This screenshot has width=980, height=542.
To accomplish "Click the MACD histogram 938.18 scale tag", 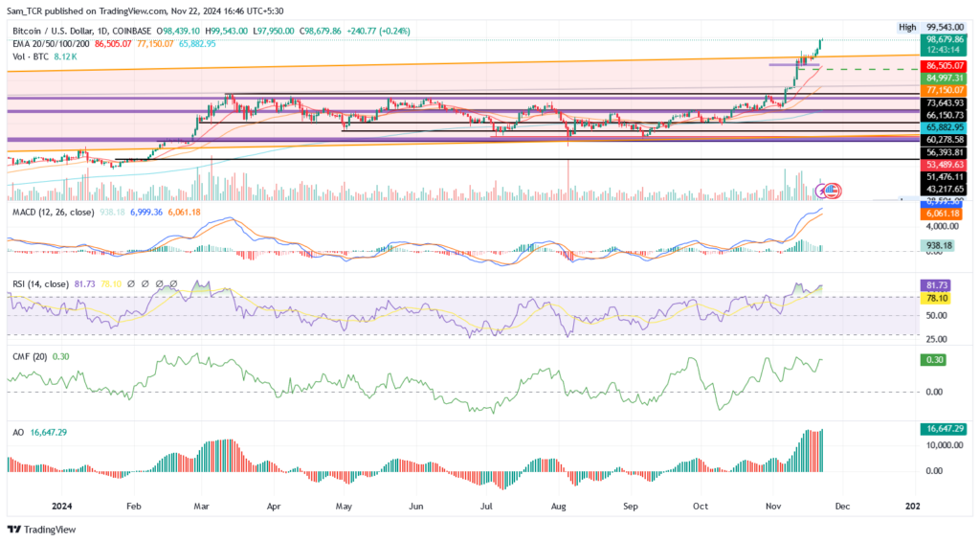I will click(938, 246).
